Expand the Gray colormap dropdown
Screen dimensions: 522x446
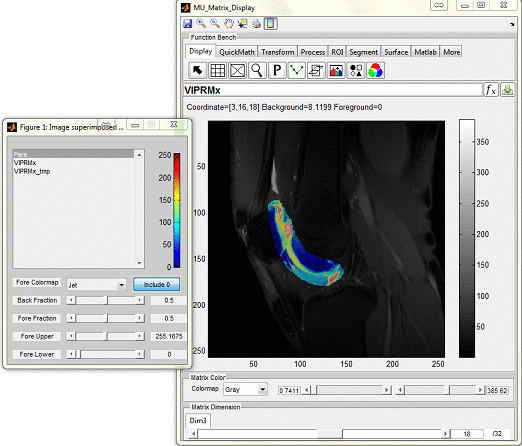(246, 389)
